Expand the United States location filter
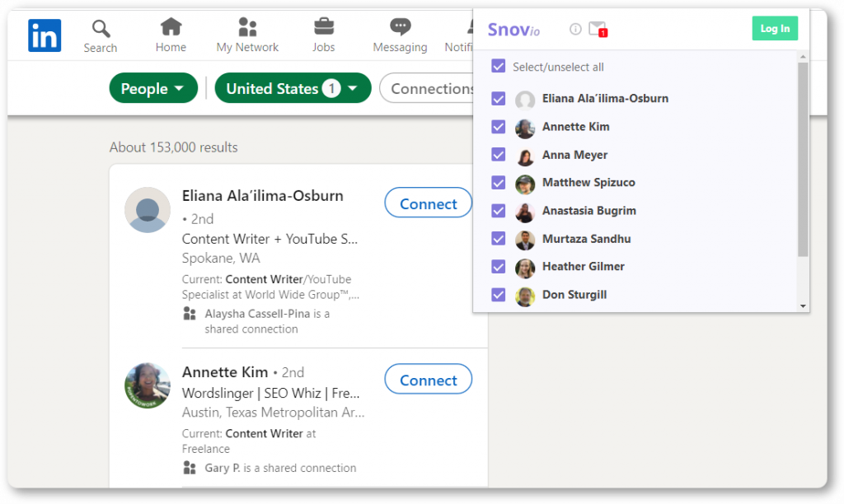Screen dimensions: 844x504 [293, 88]
